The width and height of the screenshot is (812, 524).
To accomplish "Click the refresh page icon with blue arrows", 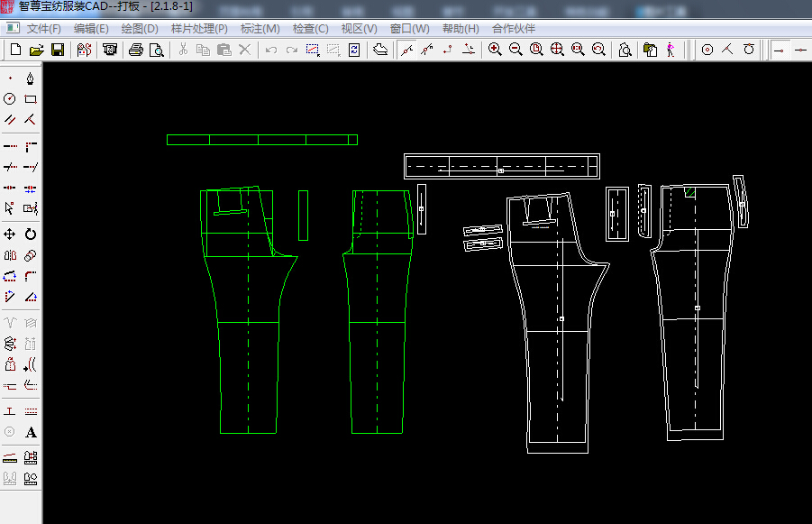I will pos(354,50).
